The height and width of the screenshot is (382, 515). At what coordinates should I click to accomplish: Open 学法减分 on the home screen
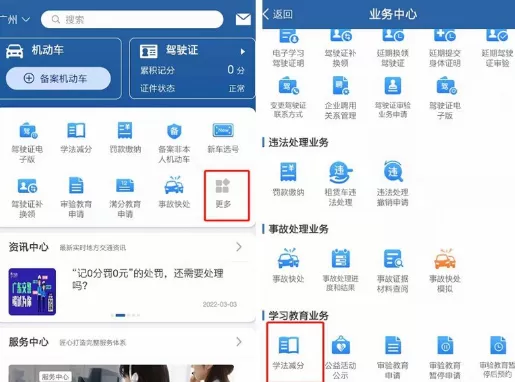coord(76,138)
